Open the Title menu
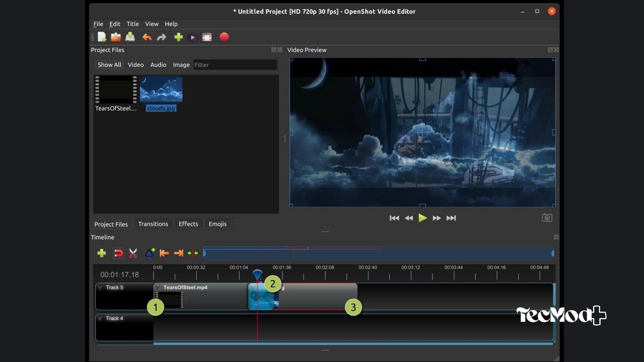 coord(132,24)
